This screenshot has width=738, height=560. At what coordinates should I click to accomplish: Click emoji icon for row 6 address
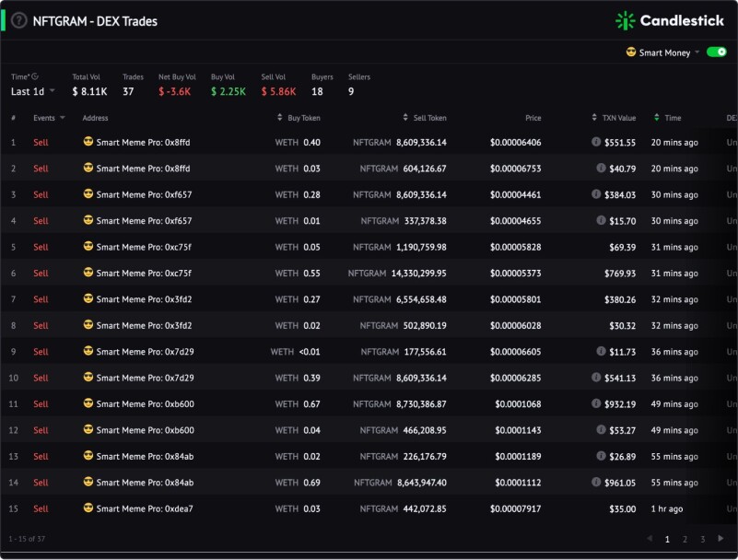[x=88, y=273]
